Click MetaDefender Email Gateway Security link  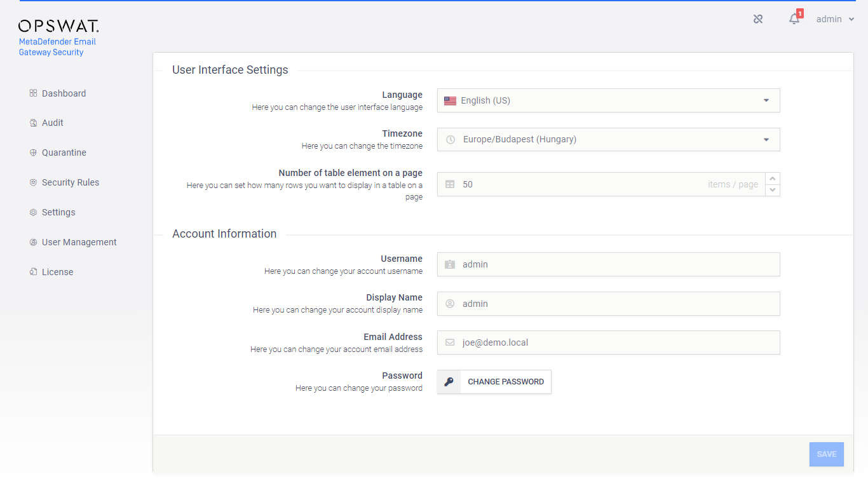(x=57, y=47)
